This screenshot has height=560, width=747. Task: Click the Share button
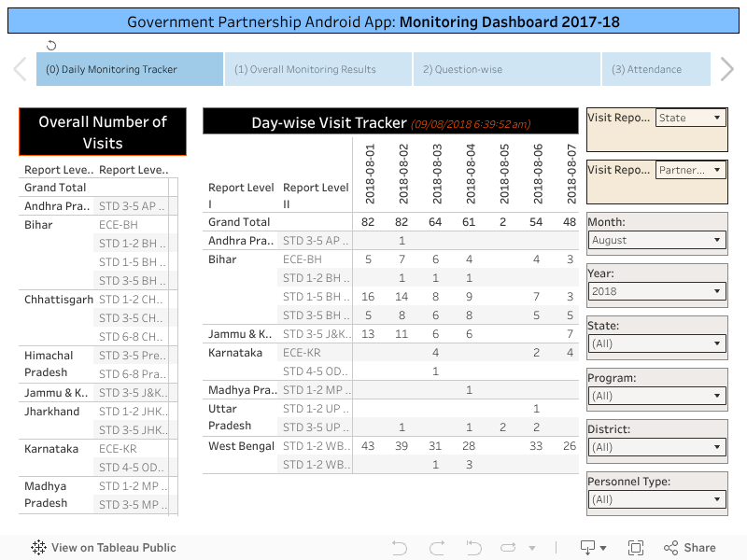click(x=689, y=548)
